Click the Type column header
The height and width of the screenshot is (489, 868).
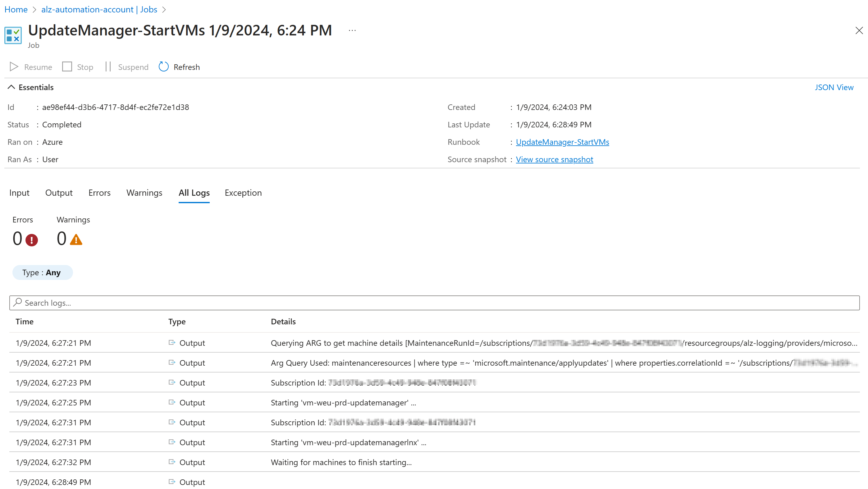pos(177,322)
